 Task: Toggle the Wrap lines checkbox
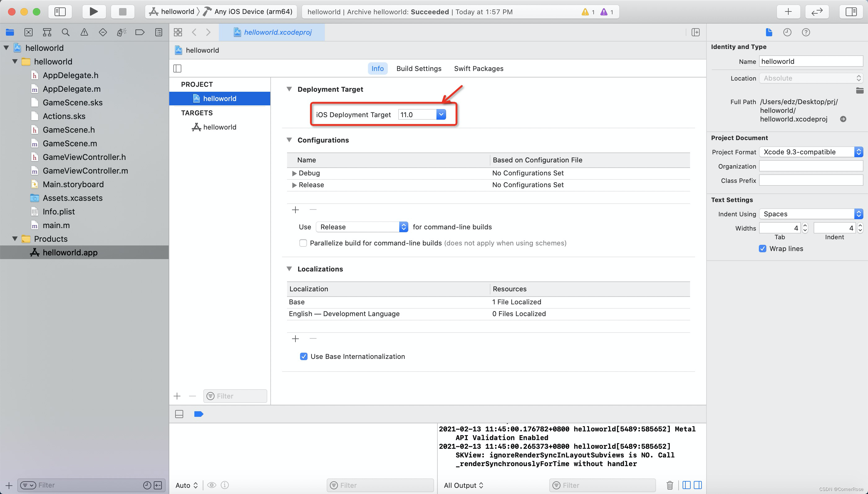pyautogui.click(x=762, y=248)
